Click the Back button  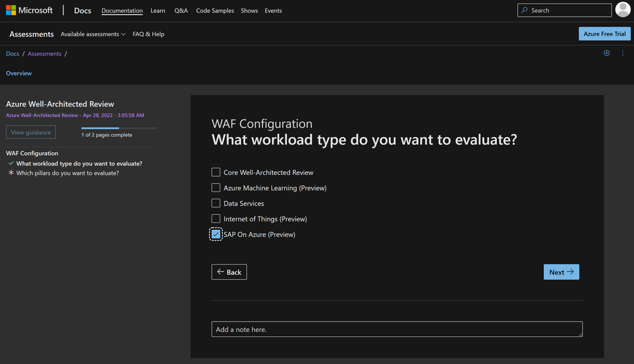229,272
